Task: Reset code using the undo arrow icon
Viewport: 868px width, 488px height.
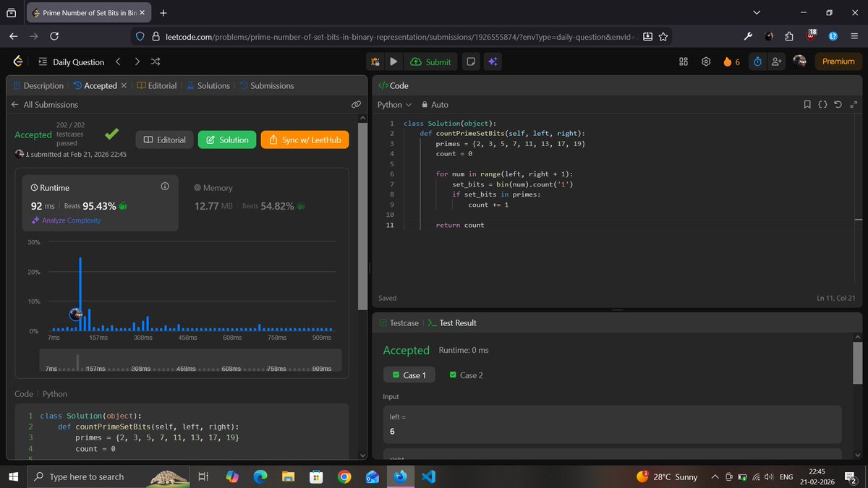Action: coord(838,104)
